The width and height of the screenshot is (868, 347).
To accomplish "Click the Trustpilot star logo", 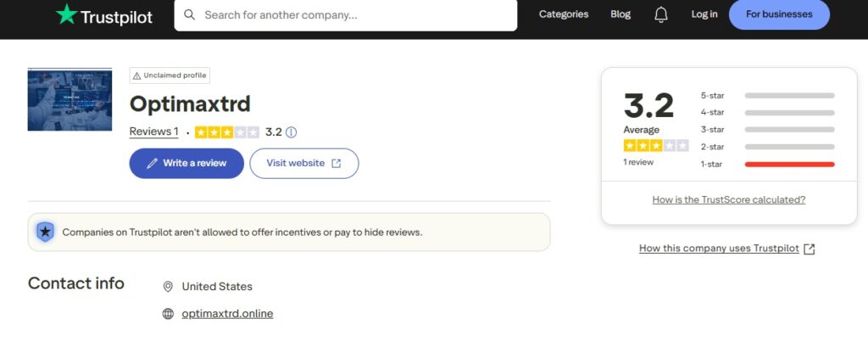I will (x=65, y=14).
